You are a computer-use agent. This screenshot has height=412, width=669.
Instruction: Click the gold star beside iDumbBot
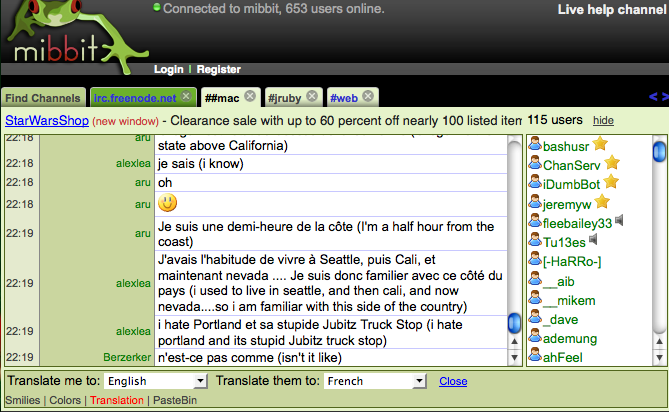point(611,182)
